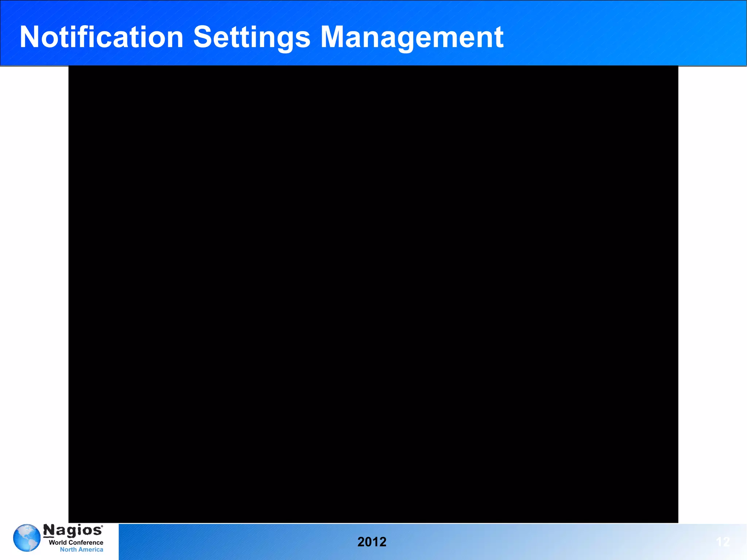The image size is (747, 560).
Task: Click the Nagios globe logo
Action: (27, 538)
